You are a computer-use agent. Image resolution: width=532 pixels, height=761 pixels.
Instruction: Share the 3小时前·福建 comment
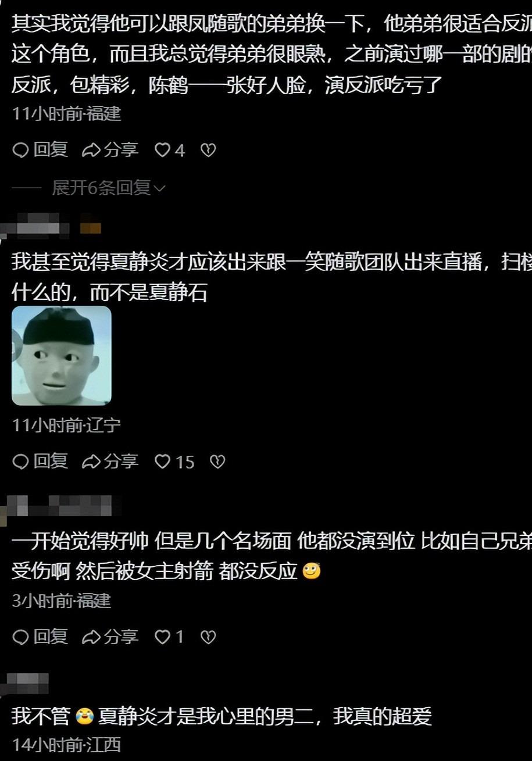(110, 637)
